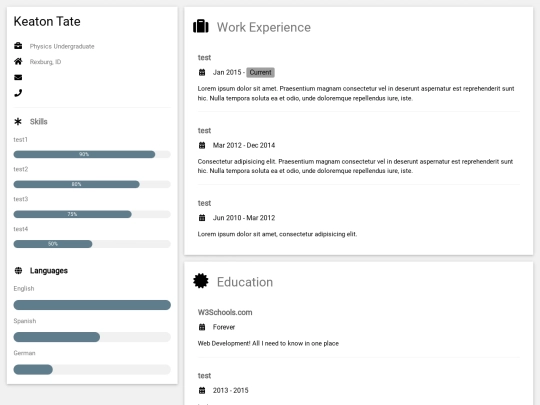Click the Keaton Tate name heading
Screen dimensions: 540x405
tap(47, 21)
